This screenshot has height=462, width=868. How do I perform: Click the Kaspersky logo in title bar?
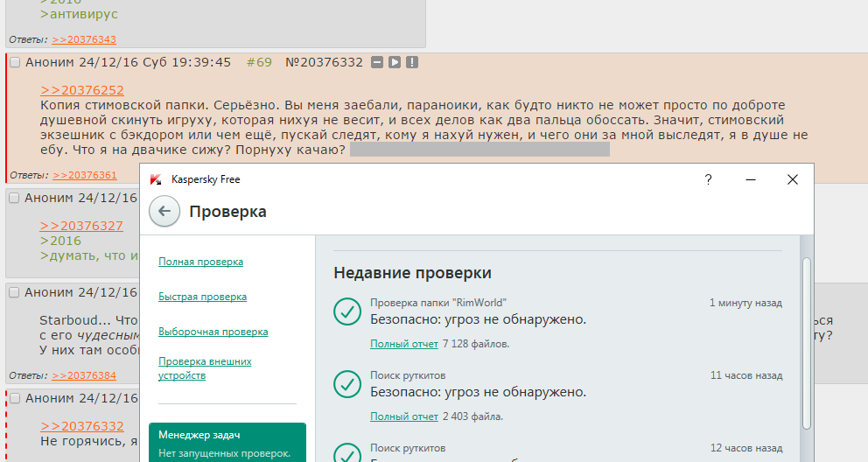pyautogui.click(x=156, y=179)
